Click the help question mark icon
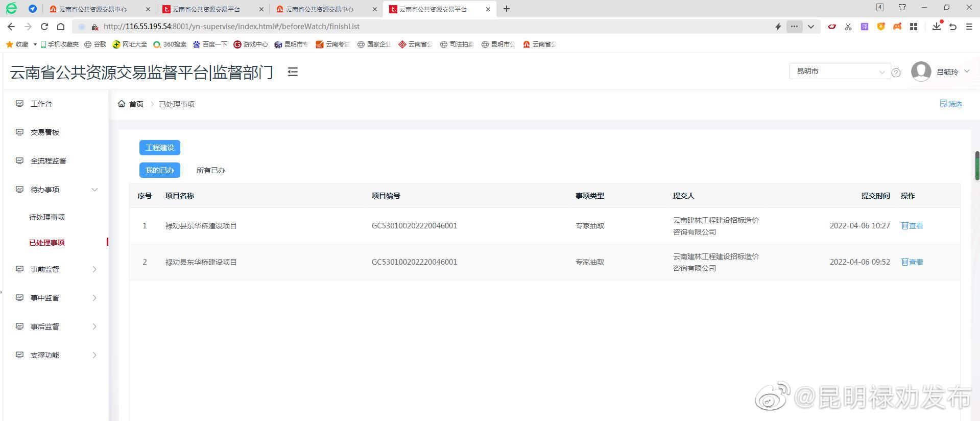Image resolution: width=980 pixels, height=421 pixels. point(896,73)
